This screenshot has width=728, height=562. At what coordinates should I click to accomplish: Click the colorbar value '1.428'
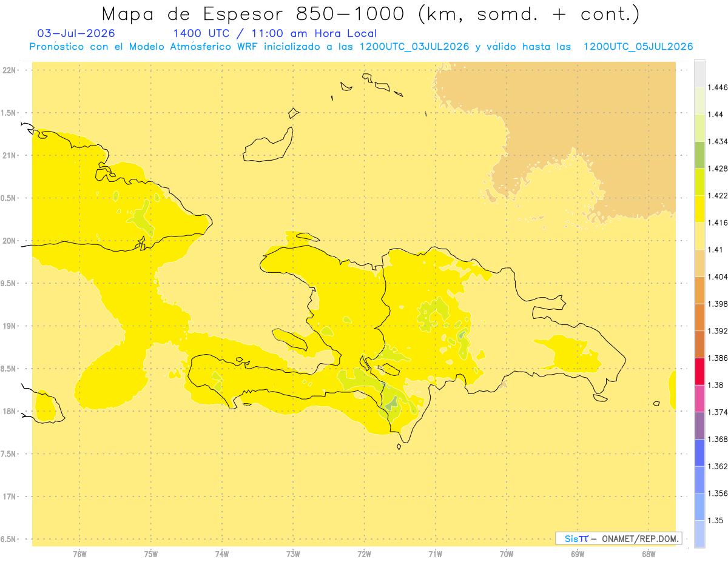point(719,169)
